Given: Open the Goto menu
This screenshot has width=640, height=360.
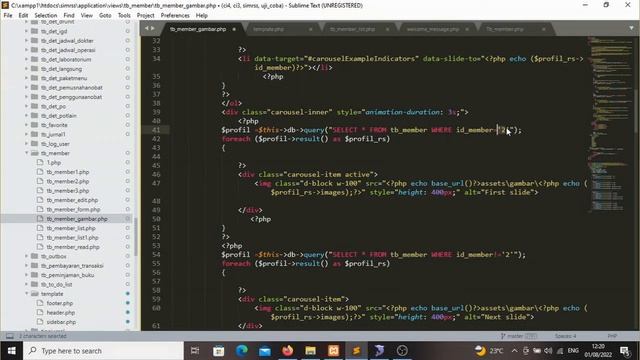Looking at the screenshot, I should (x=105, y=16).
